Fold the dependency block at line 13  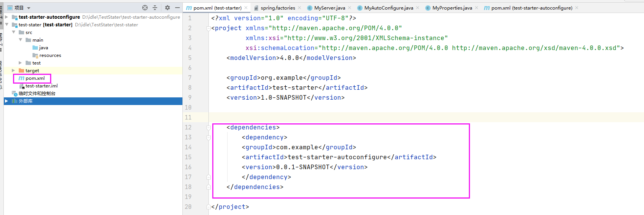tap(208, 137)
